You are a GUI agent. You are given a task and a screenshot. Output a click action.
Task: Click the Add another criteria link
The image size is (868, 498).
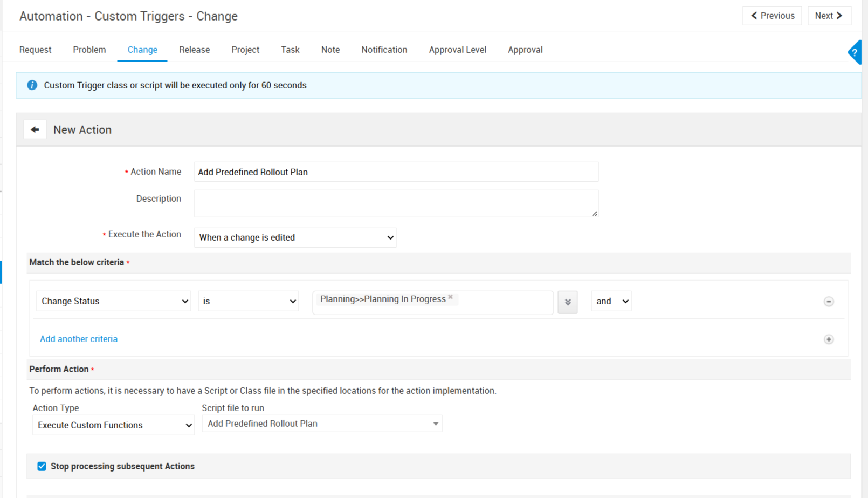coord(79,339)
